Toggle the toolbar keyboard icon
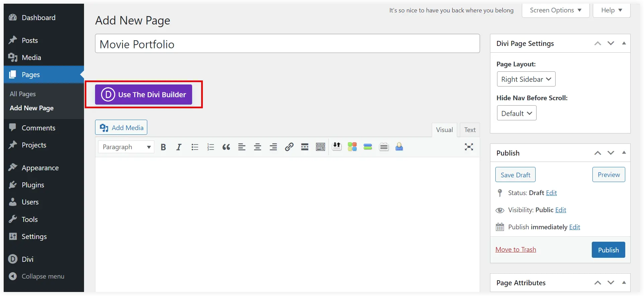 coord(320,147)
